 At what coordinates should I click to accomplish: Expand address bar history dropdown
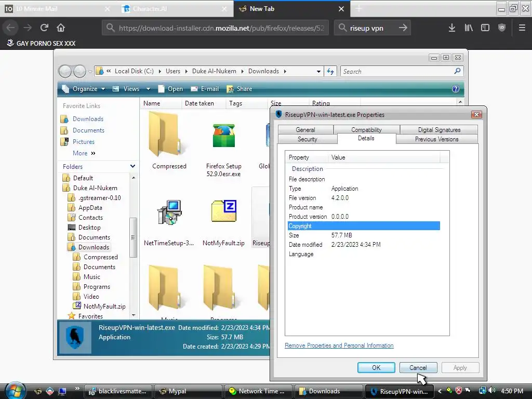(318, 71)
